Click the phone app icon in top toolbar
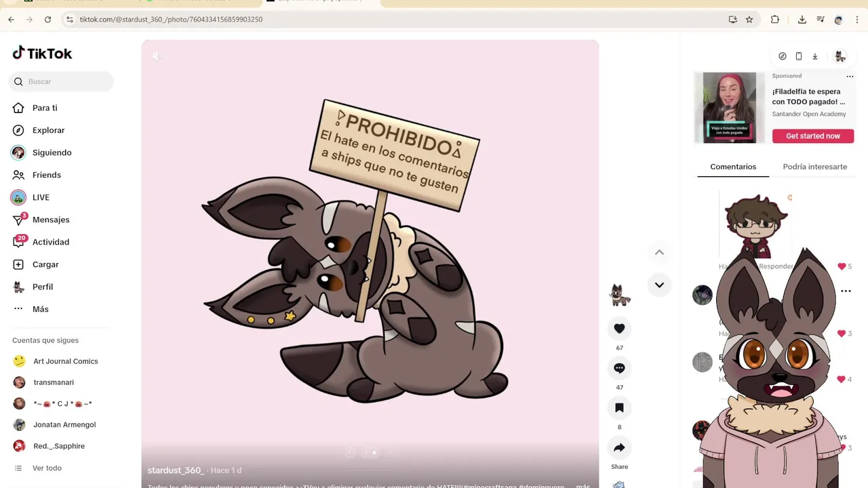 click(799, 56)
